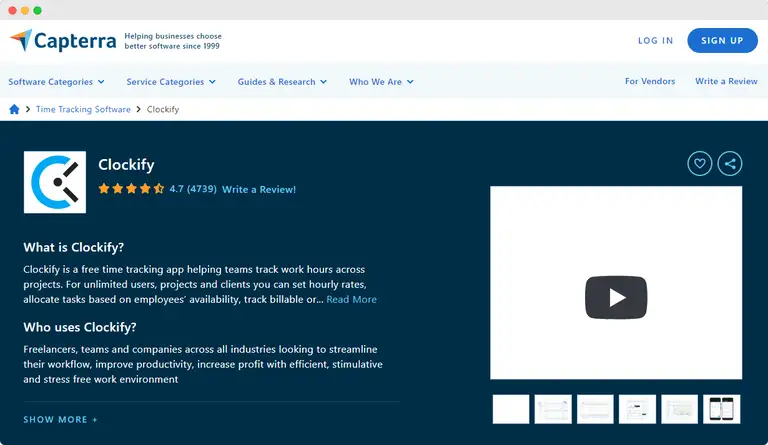
Task: Click the home icon in breadcrumb
Action: click(x=14, y=109)
